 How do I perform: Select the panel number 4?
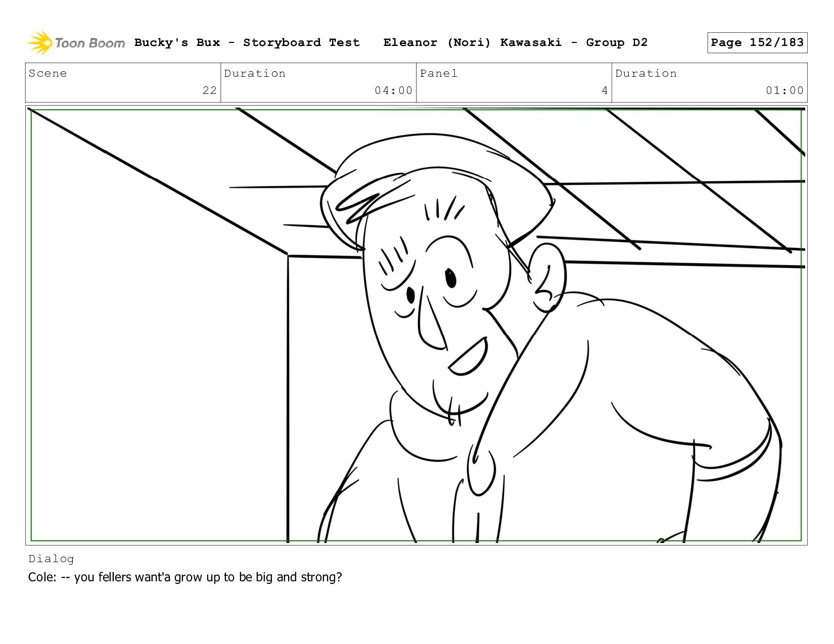pyautogui.click(x=604, y=90)
